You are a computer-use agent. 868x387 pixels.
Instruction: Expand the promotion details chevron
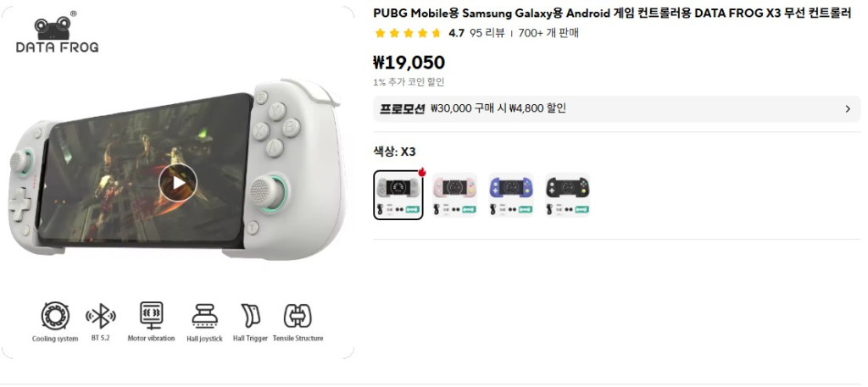coord(848,109)
